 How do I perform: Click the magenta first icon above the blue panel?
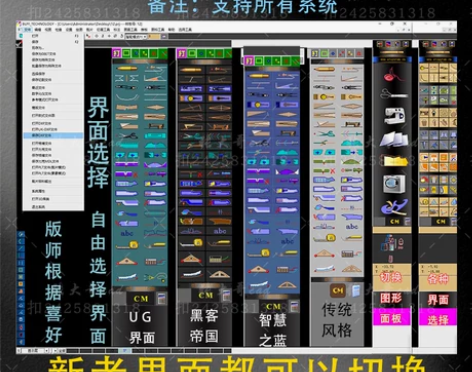coord(249,61)
